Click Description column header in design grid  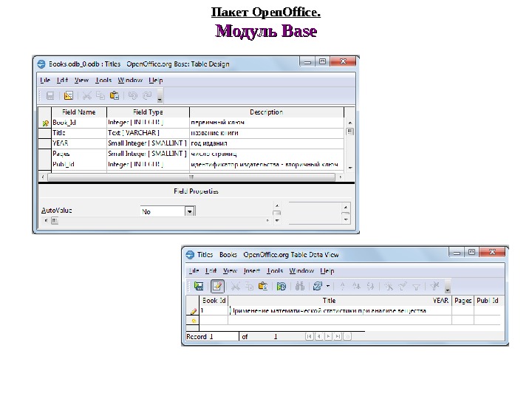click(267, 112)
